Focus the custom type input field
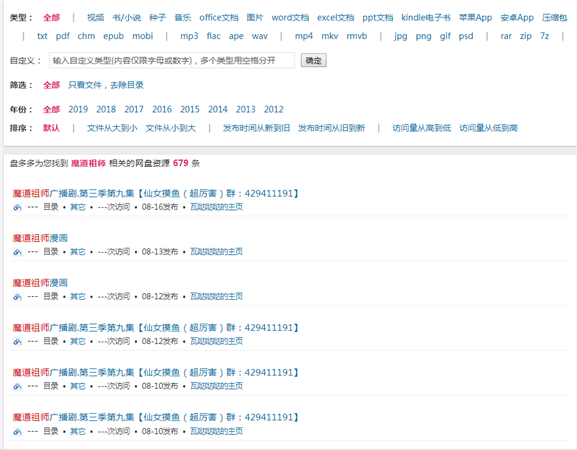The height and width of the screenshot is (450, 577). tap(172, 60)
